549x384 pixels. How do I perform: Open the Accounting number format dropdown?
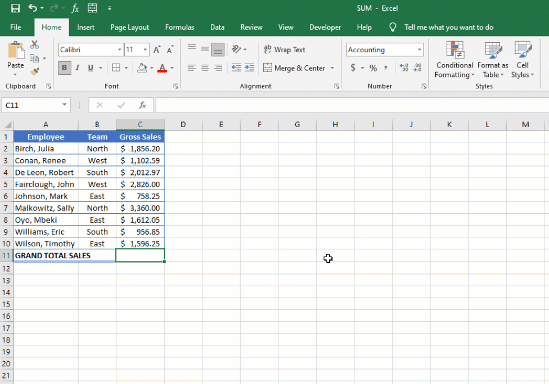419,50
